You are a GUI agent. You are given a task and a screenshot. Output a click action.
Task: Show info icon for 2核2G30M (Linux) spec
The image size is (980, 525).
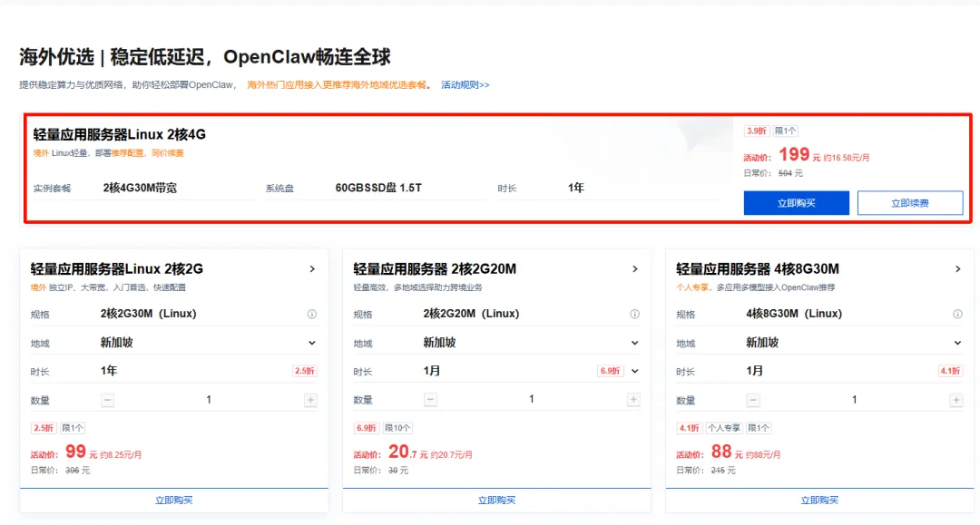point(312,314)
